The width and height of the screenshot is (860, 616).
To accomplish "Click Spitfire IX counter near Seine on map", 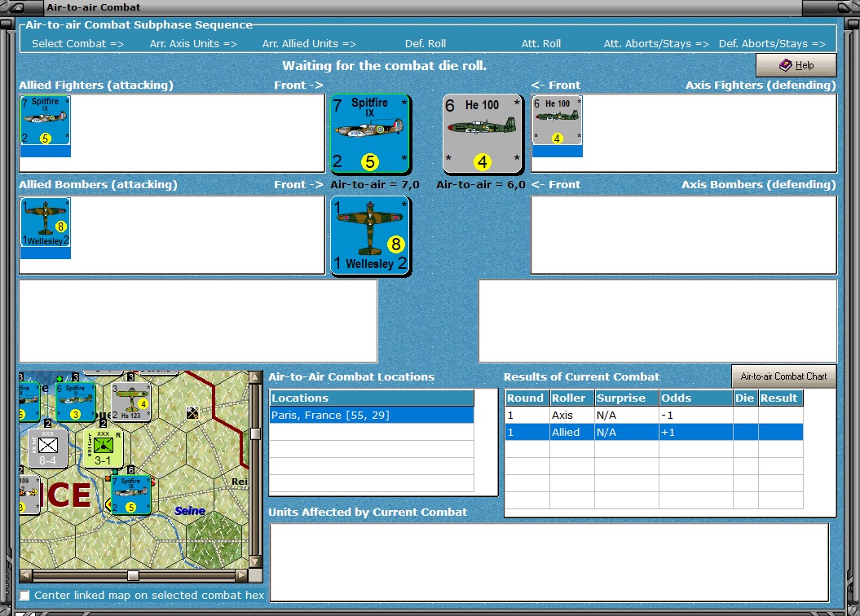I will [x=130, y=495].
